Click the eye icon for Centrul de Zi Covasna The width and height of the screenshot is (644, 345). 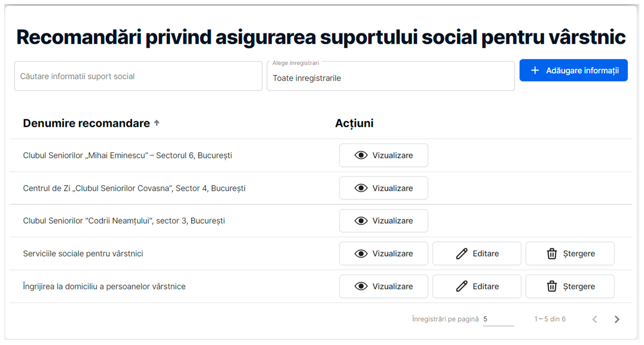pyautogui.click(x=361, y=188)
